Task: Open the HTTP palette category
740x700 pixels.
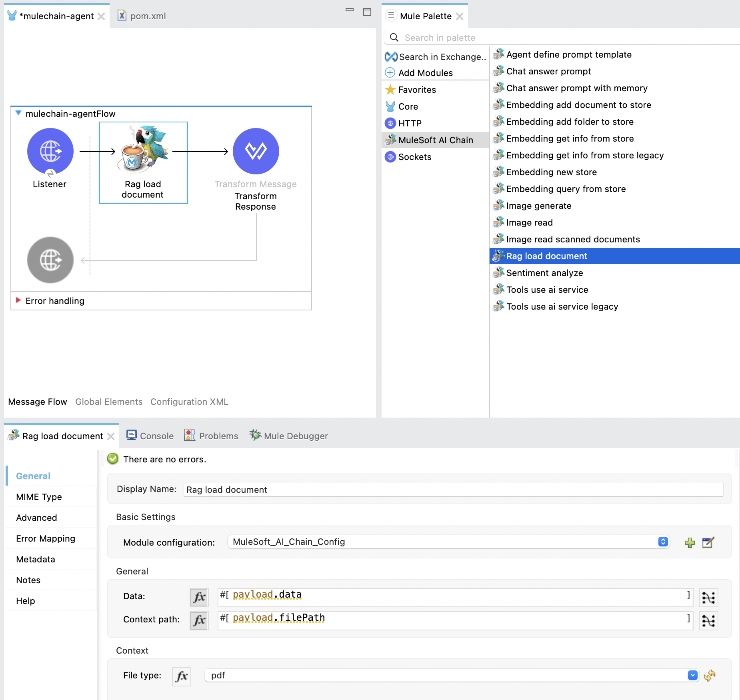Action: (403, 123)
